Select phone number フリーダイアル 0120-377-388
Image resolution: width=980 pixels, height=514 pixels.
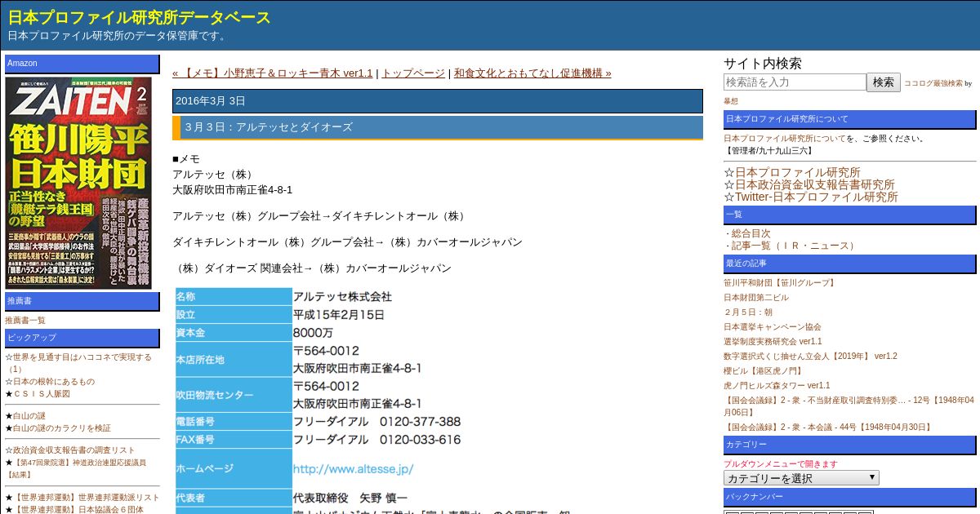click(x=376, y=422)
